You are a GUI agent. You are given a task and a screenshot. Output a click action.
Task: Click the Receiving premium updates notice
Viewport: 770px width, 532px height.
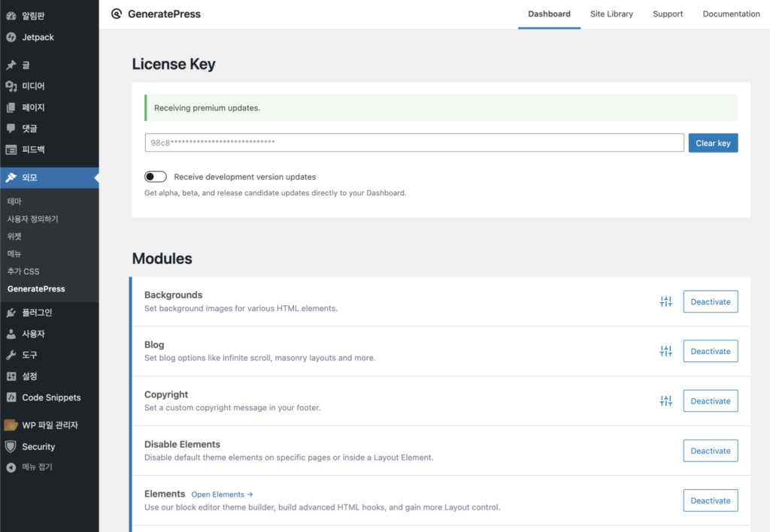pos(441,108)
